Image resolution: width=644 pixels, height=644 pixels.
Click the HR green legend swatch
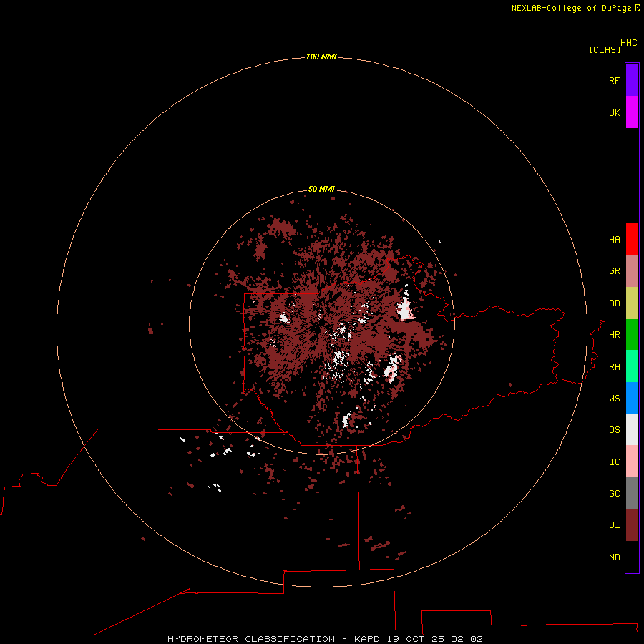coord(632,335)
